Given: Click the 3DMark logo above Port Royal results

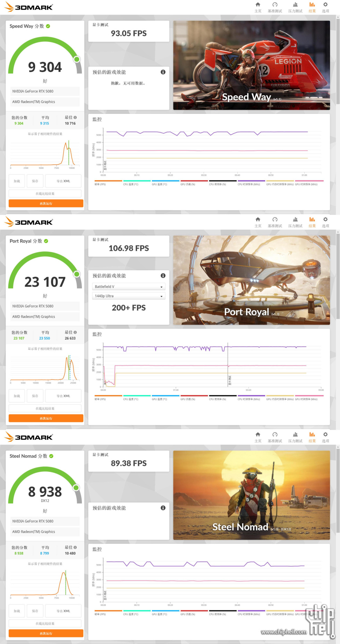Looking at the screenshot, I should pos(29,222).
